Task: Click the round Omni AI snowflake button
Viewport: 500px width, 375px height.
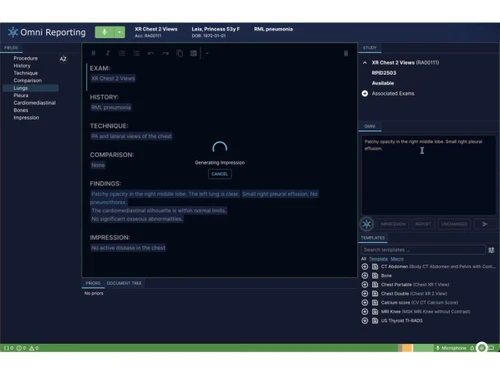Action: point(367,224)
